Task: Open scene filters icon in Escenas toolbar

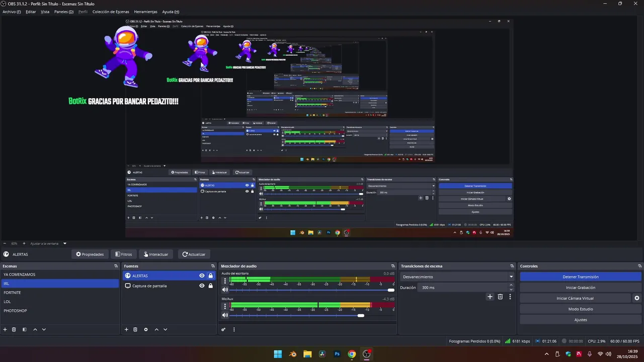Action: [x=24, y=329]
